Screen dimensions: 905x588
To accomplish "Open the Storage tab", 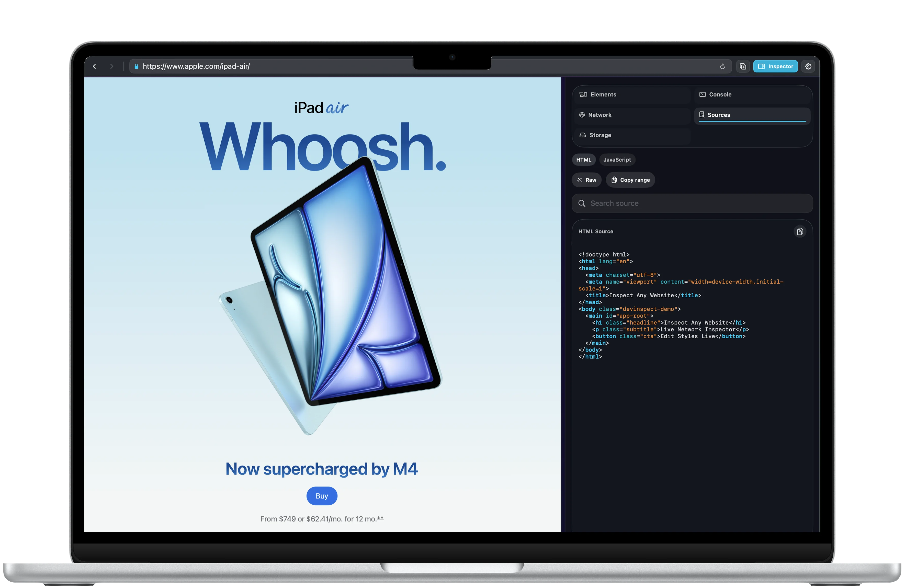I will click(x=632, y=135).
